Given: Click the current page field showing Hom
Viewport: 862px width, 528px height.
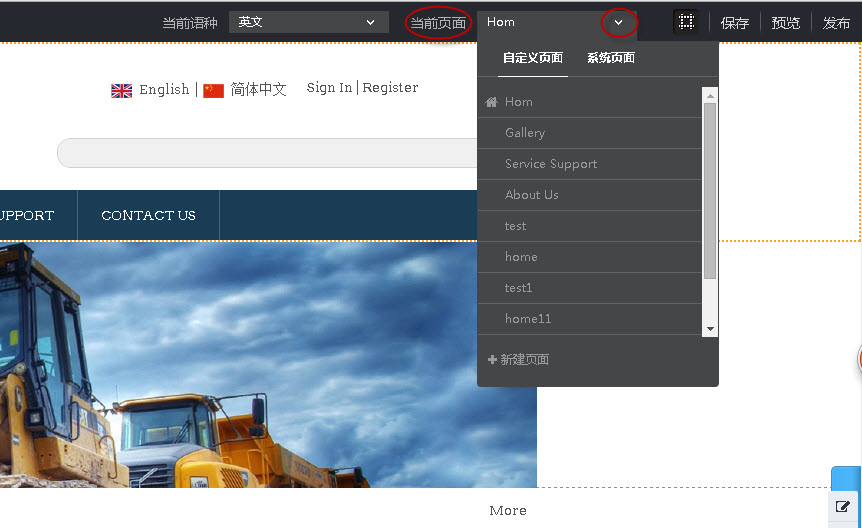Looking at the screenshot, I should pyautogui.click(x=540, y=22).
